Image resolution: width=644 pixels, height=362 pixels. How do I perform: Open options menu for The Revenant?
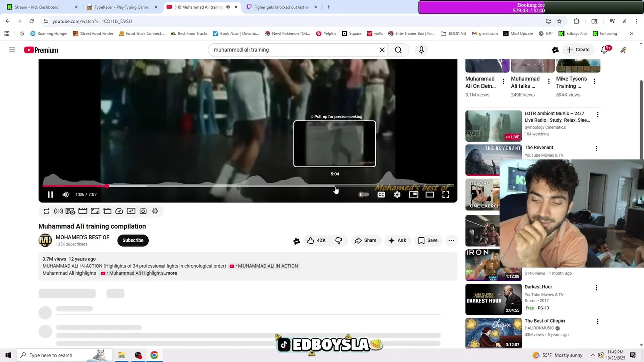point(596,149)
